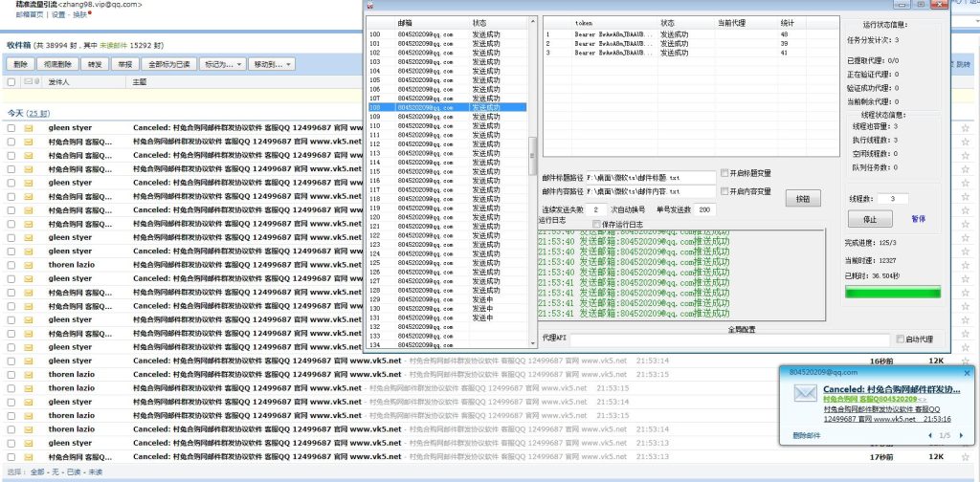The image size is (980, 482).
Task: Toggle the 保存运行日志 checkbox
Action: 597,224
